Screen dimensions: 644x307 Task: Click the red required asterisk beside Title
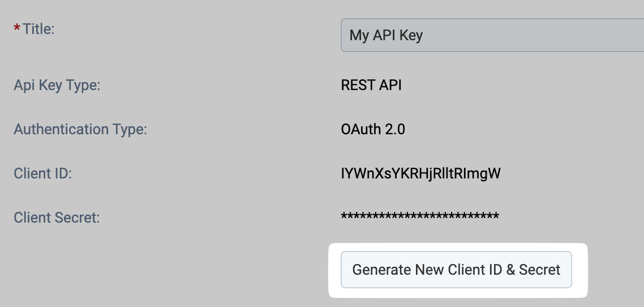pos(17,28)
